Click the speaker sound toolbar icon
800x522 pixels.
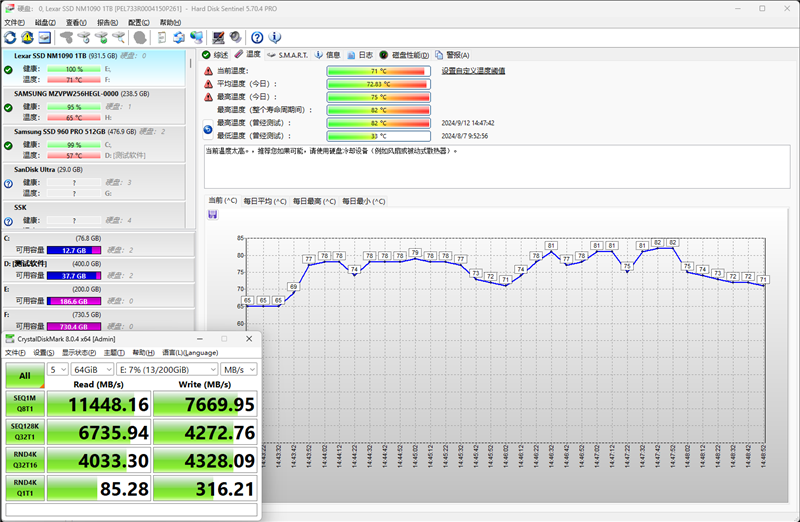click(x=235, y=37)
